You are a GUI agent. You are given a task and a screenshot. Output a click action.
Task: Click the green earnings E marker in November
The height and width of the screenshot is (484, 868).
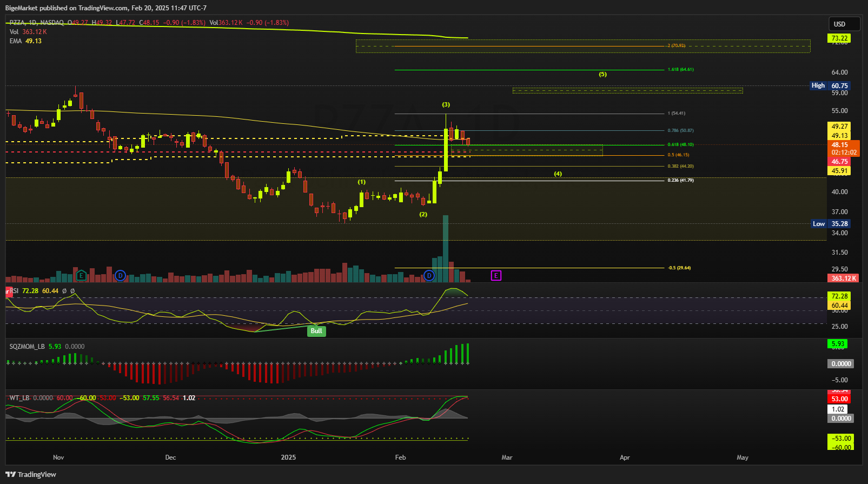[81, 276]
